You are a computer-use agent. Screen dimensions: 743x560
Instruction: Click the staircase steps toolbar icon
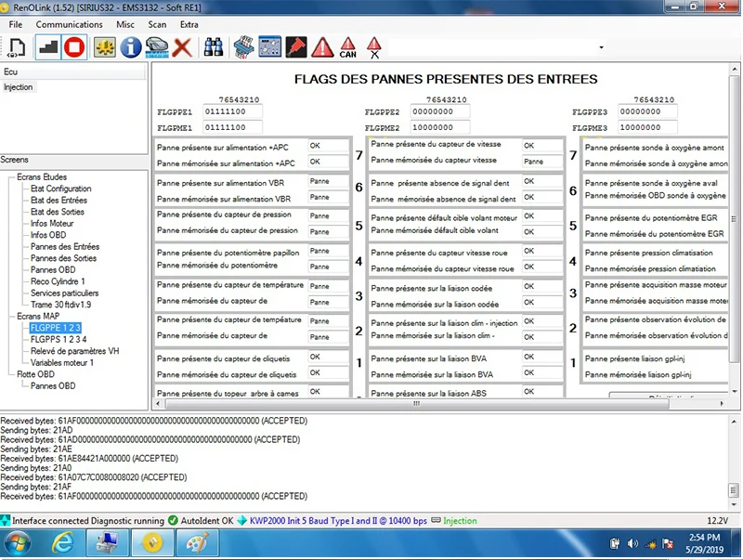(x=48, y=47)
